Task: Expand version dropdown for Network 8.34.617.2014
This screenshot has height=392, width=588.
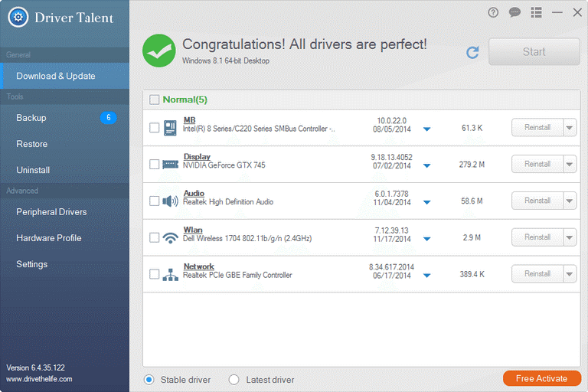Action: 426,276
